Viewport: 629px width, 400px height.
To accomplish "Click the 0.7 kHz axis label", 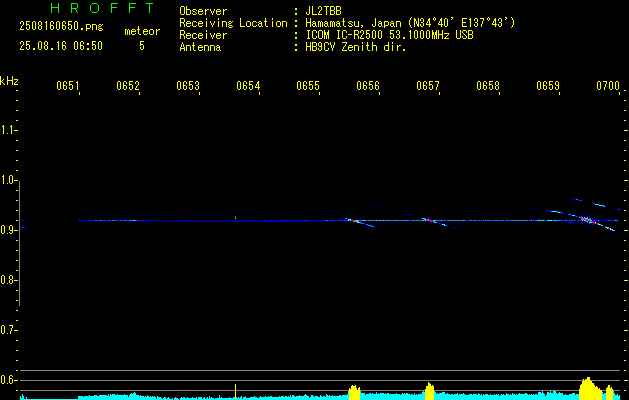I will pos(8,330).
